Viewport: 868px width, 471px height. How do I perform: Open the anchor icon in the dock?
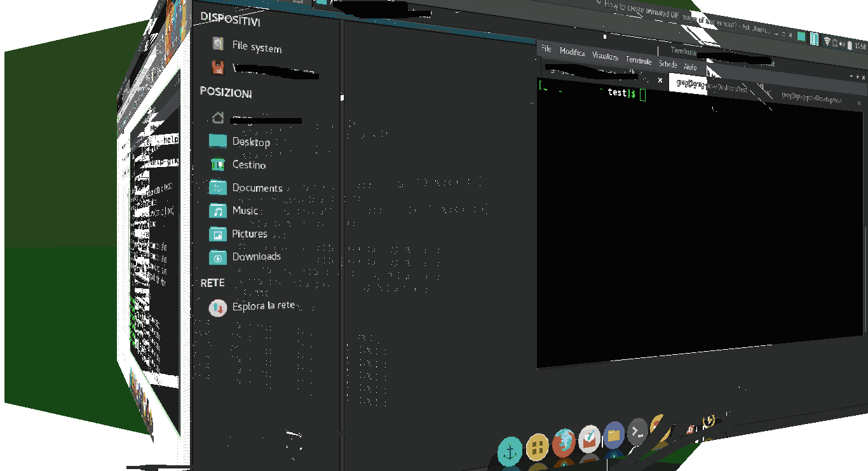pos(510,451)
